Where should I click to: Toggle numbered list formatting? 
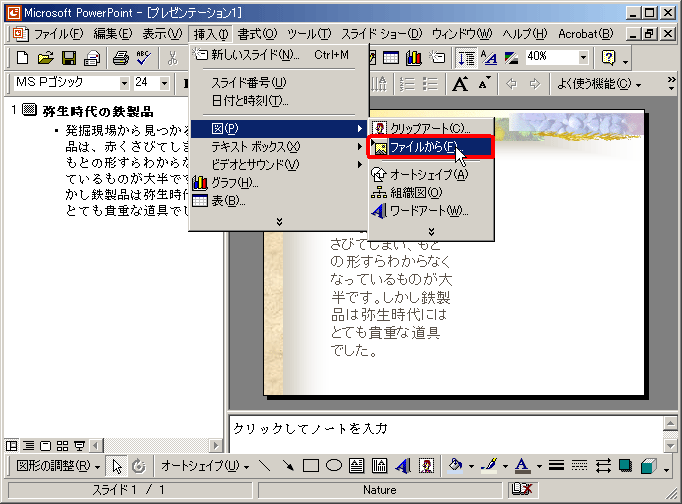pyautogui.click(x=408, y=83)
